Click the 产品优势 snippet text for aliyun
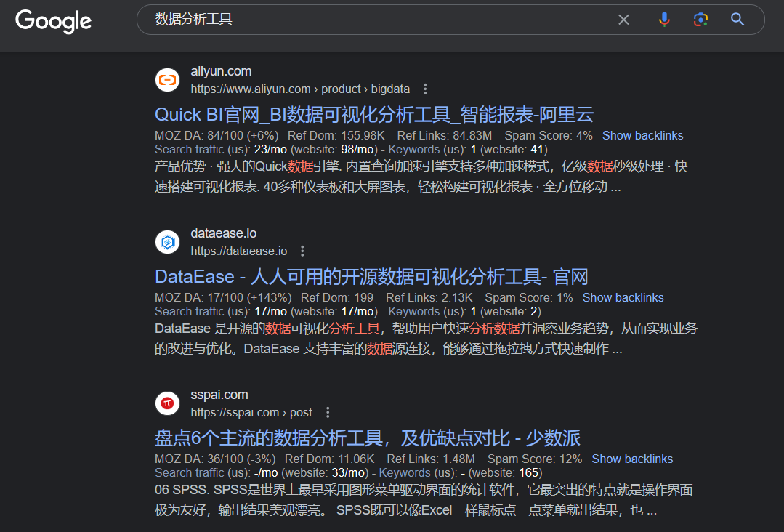 [421, 177]
